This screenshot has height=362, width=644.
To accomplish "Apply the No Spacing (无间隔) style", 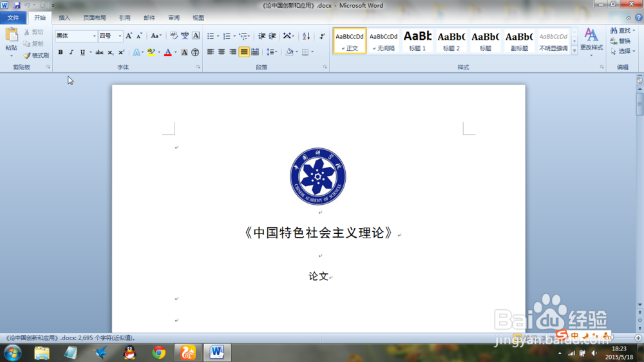I will (383, 41).
